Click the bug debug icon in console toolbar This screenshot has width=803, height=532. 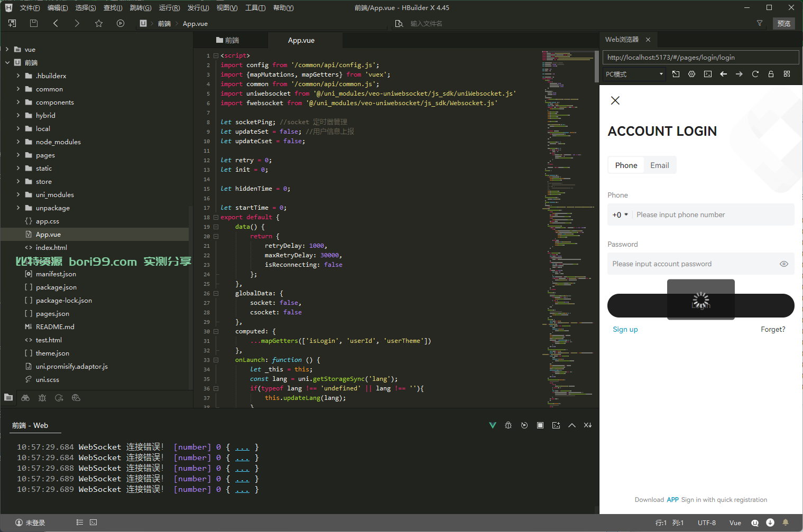[509, 425]
